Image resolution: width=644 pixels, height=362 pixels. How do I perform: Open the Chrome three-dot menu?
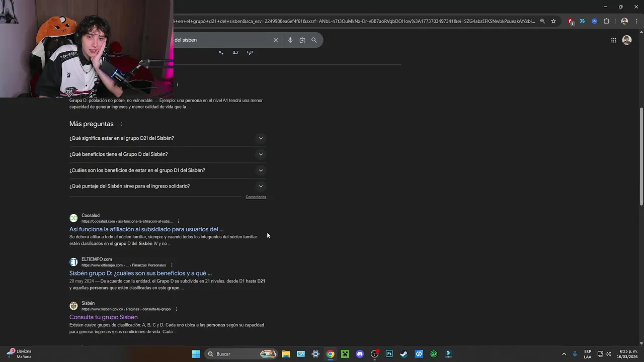click(635, 21)
